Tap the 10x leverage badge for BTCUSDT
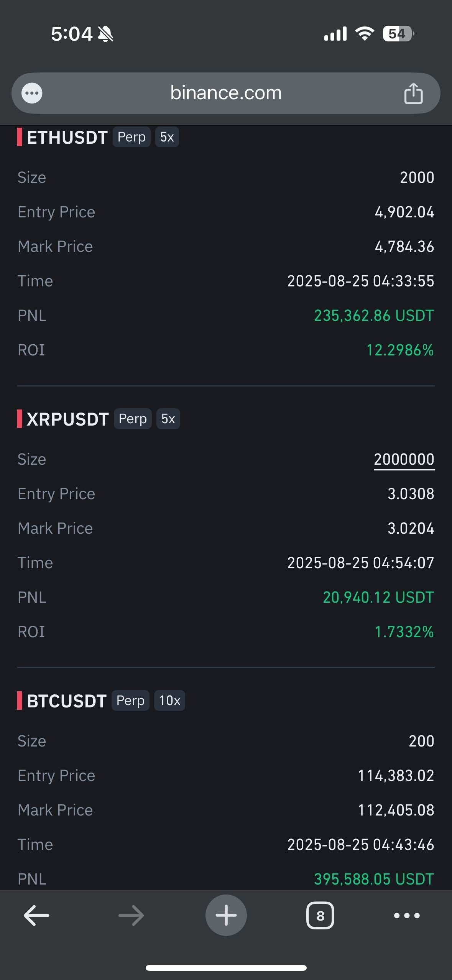 169,700
